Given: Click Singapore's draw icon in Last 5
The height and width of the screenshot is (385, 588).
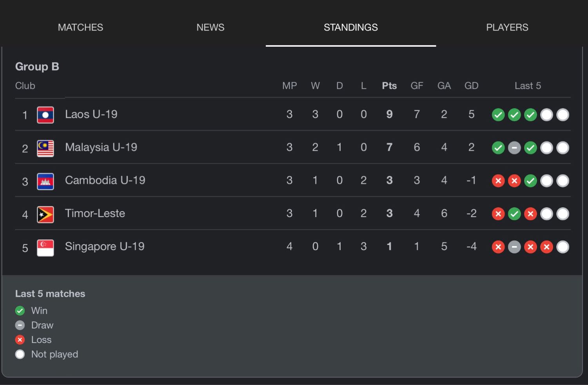Looking at the screenshot, I should pos(514,247).
